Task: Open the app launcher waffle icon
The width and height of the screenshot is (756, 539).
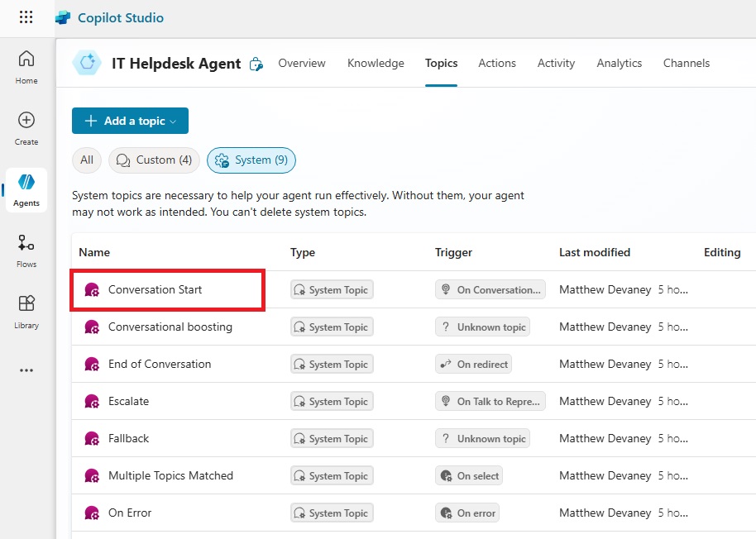Action: pyautogui.click(x=26, y=17)
